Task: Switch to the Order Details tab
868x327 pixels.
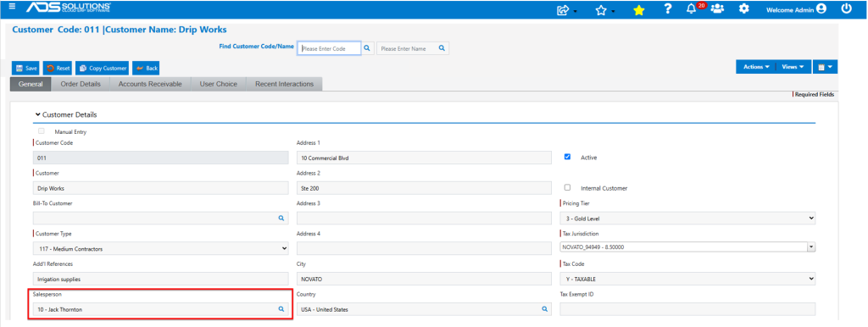Action: 81,84
